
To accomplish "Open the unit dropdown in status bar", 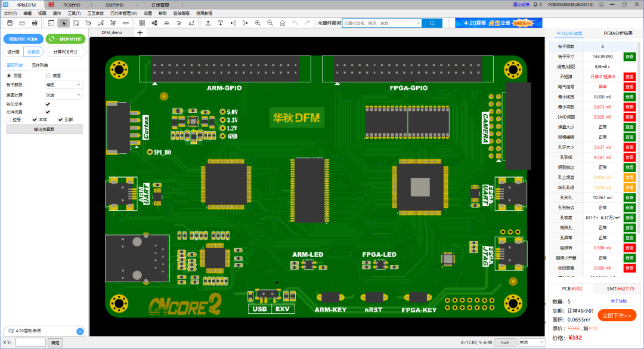I will tap(531, 342).
